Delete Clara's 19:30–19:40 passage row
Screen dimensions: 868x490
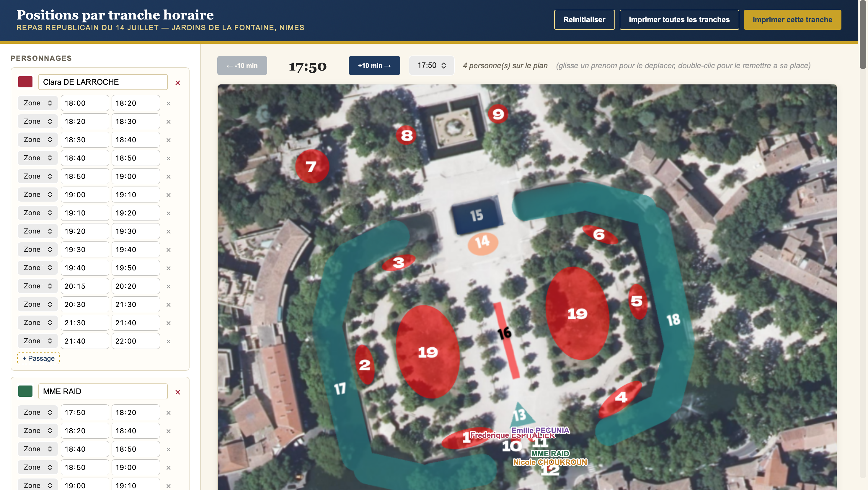169,250
